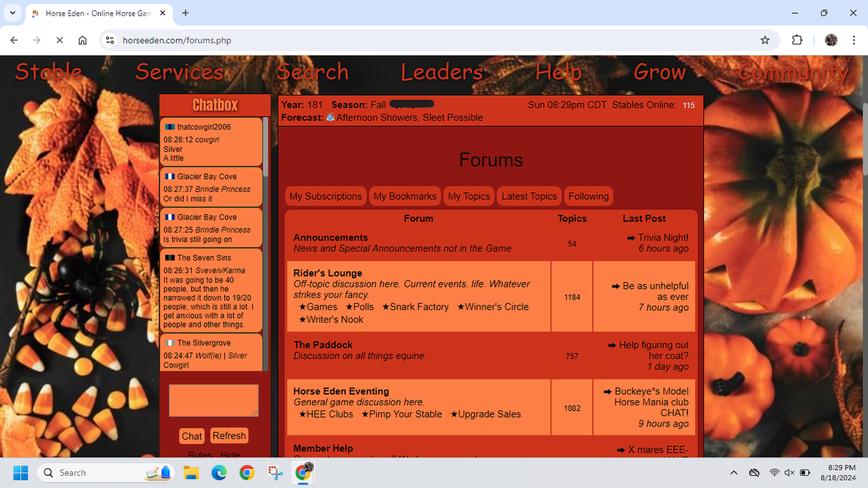Open the Search menu

pyautogui.click(x=313, y=72)
